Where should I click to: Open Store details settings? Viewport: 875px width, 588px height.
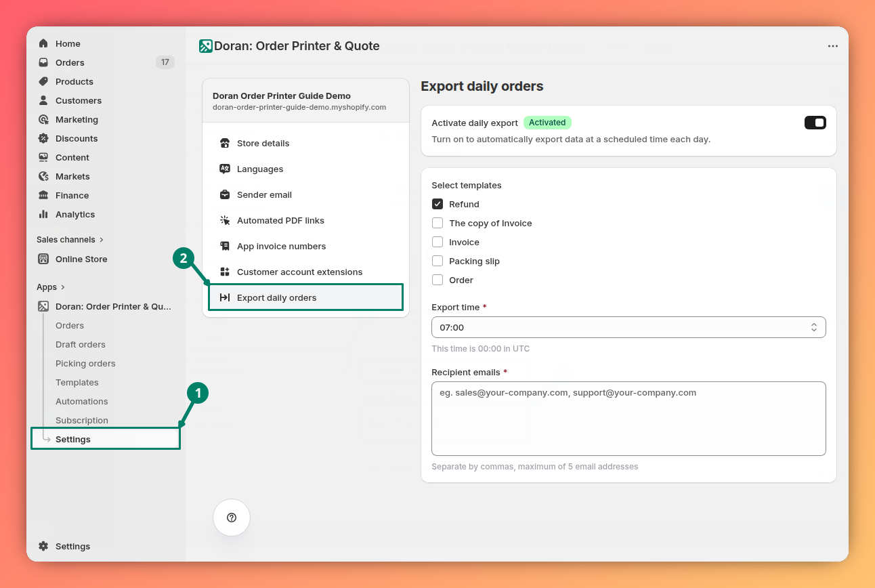[306, 143]
